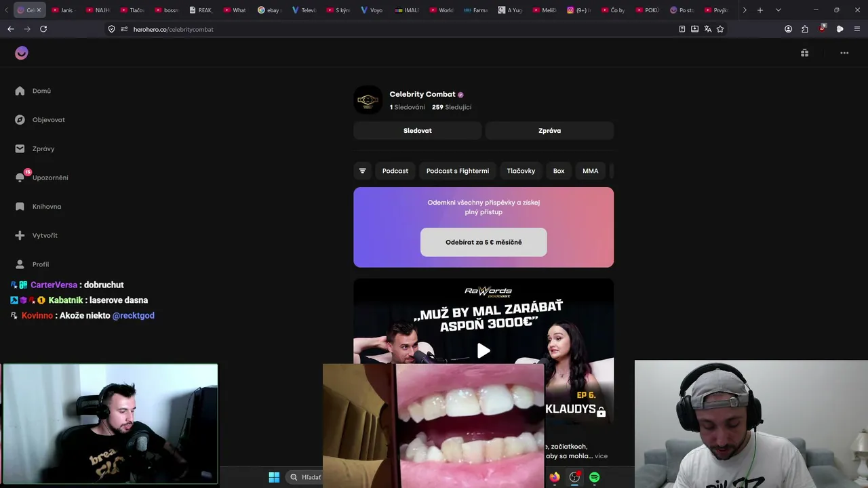Click the 1 Sledování following count

[408, 107]
